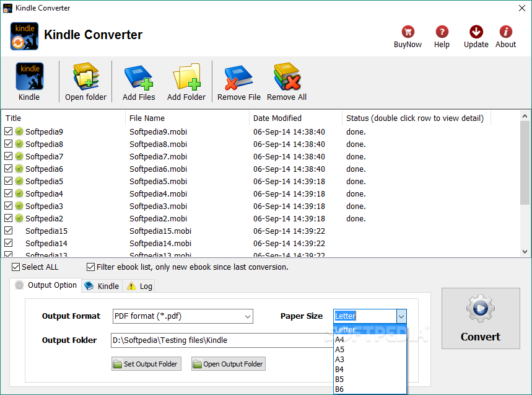532x395 pixels.
Task: Sort by Date Modified column header
Action: click(x=295, y=118)
